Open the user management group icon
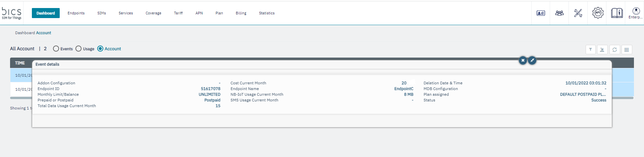This screenshot has height=157, width=644. coord(559,13)
